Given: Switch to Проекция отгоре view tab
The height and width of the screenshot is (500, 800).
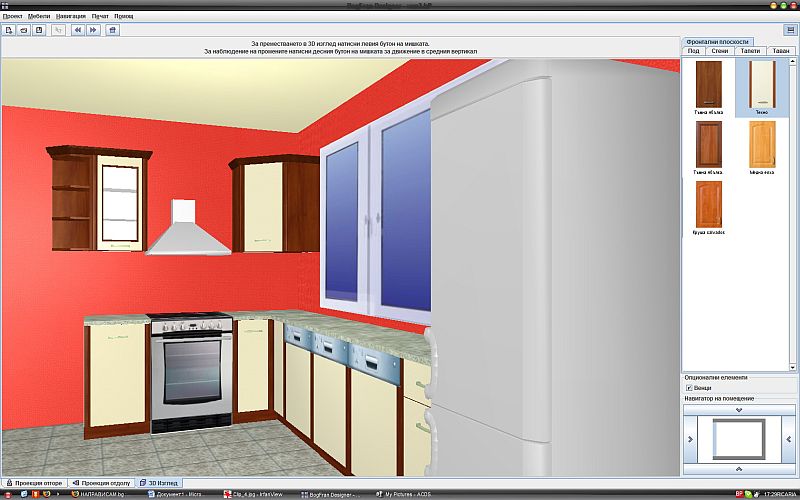Looking at the screenshot, I should pos(35,483).
